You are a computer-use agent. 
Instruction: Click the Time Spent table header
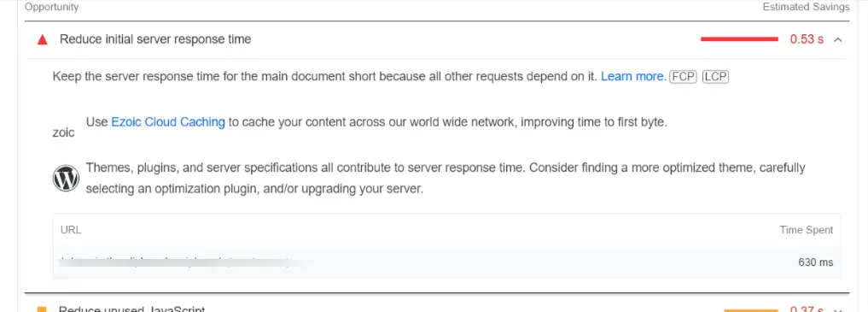coord(807,230)
